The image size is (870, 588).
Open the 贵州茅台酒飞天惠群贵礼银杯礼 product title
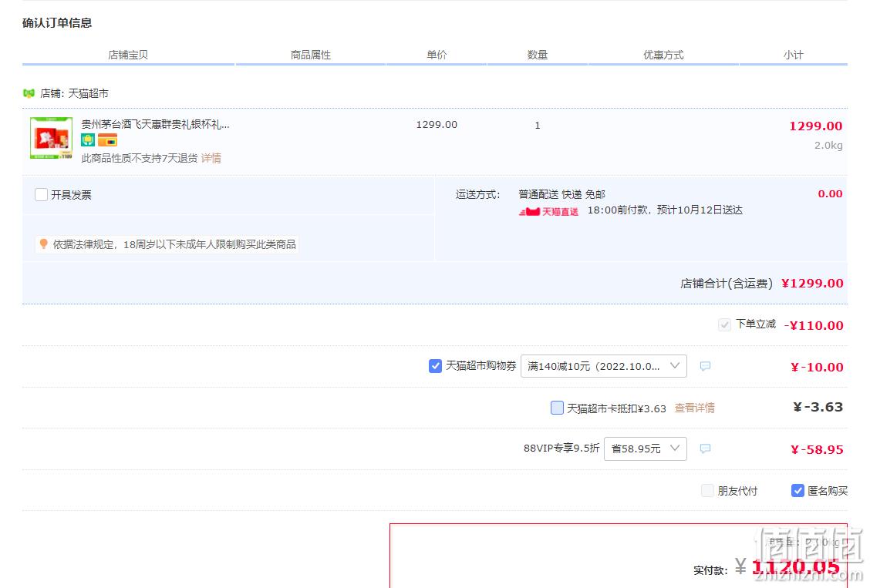[x=155, y=124]
